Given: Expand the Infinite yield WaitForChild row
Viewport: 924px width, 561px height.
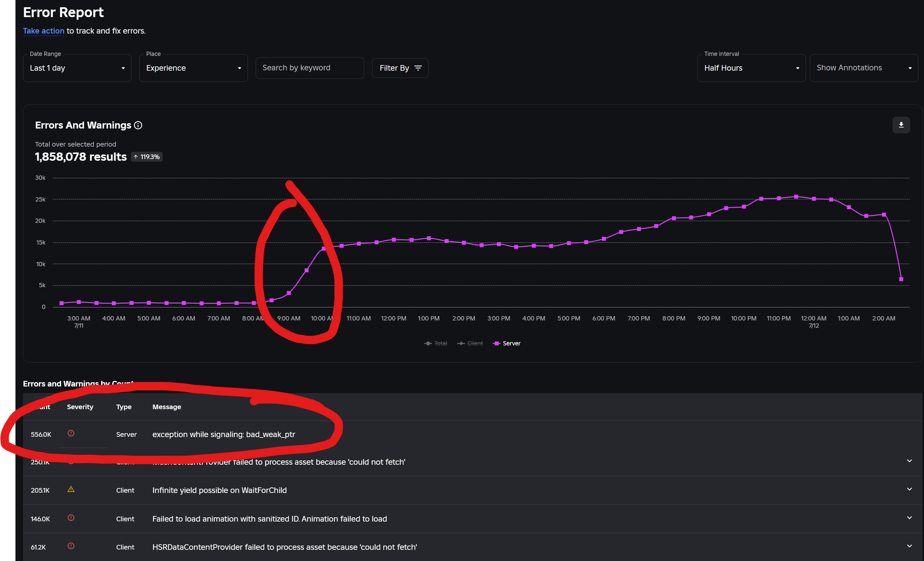Looking at the screenshot, I should [x=909, y=489].
